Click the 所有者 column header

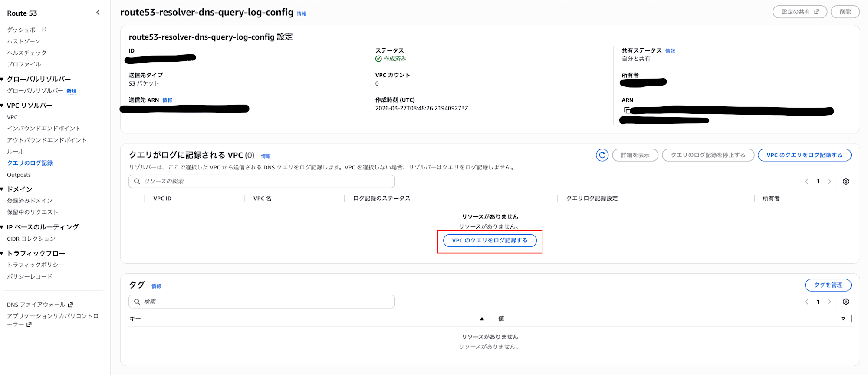point(771,199)
